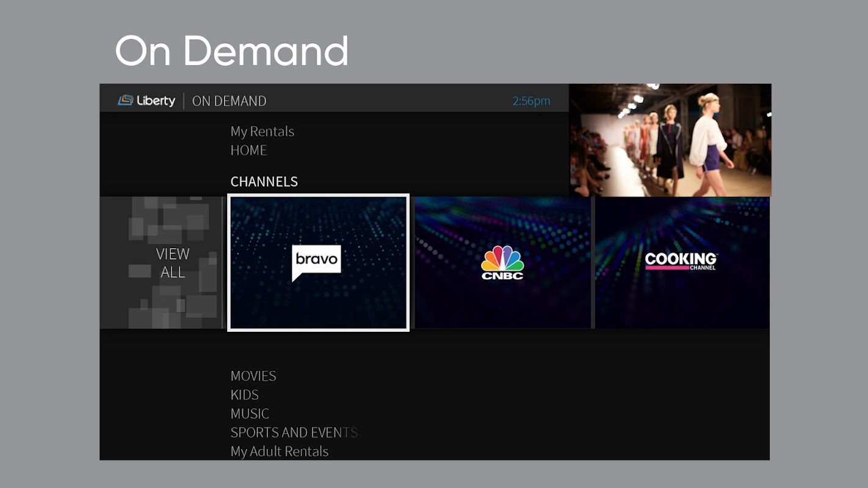The height and width of the screenshot is (488, 868).
Task: Select the Bravo channel tile
Action: click(x=318, y=263)
